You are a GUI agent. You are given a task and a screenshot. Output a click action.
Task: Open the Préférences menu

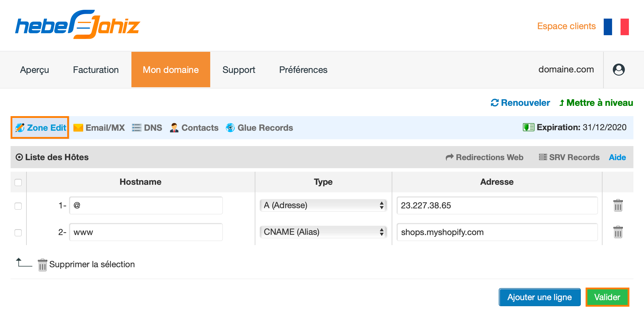click(303, 70)
